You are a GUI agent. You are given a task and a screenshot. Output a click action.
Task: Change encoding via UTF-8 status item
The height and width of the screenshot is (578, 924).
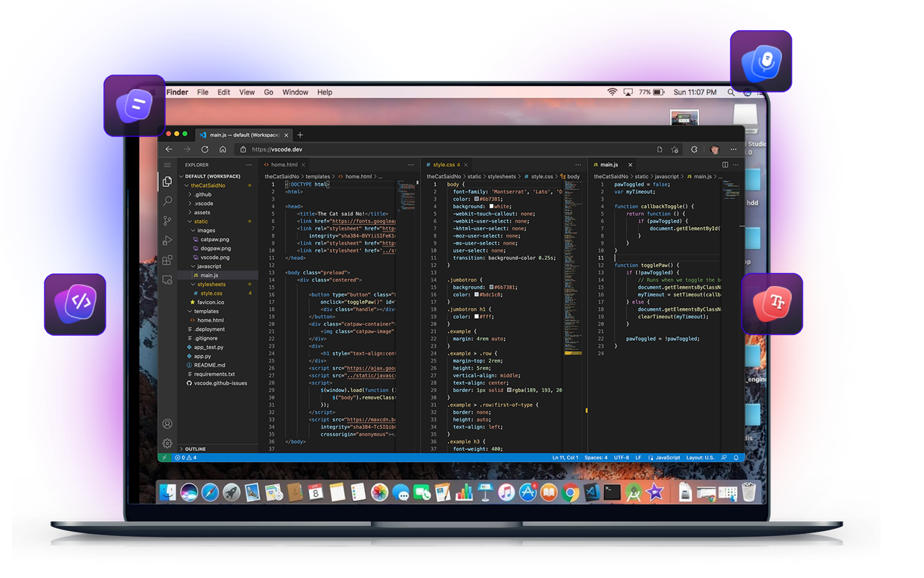pos(621,457)
